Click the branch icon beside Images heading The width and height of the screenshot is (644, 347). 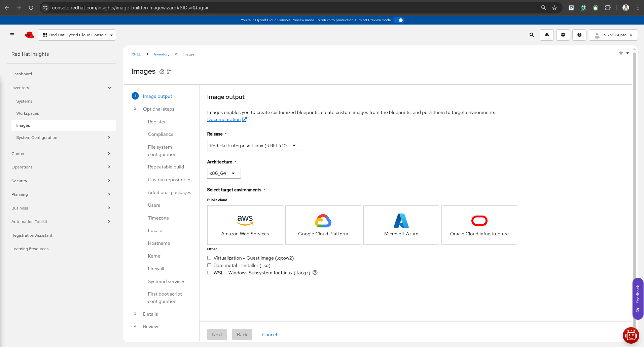[x=169, y=72]
